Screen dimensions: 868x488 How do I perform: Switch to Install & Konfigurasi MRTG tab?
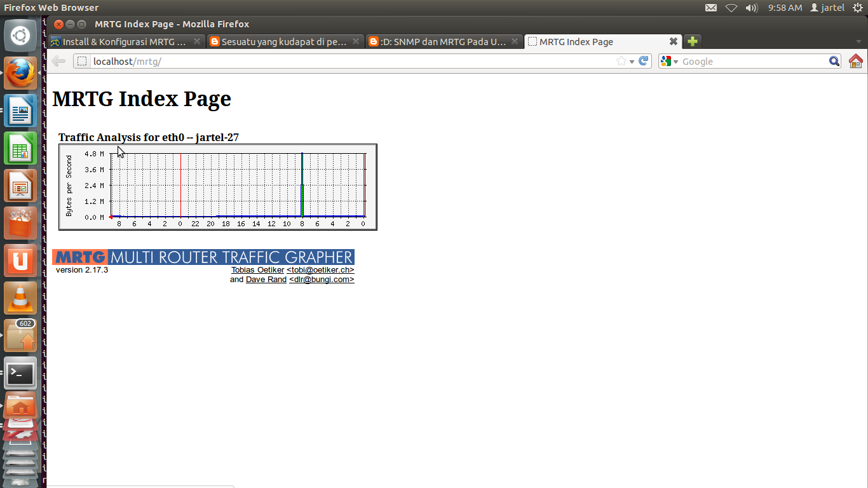coord(125,42)
